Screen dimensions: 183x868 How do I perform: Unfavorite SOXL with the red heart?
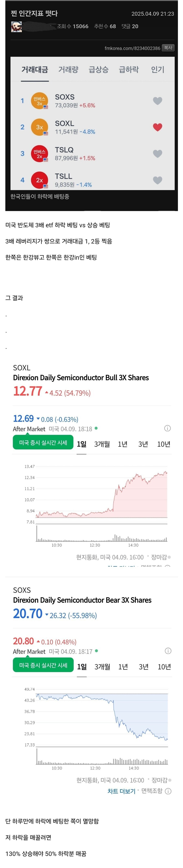(157, 127)
